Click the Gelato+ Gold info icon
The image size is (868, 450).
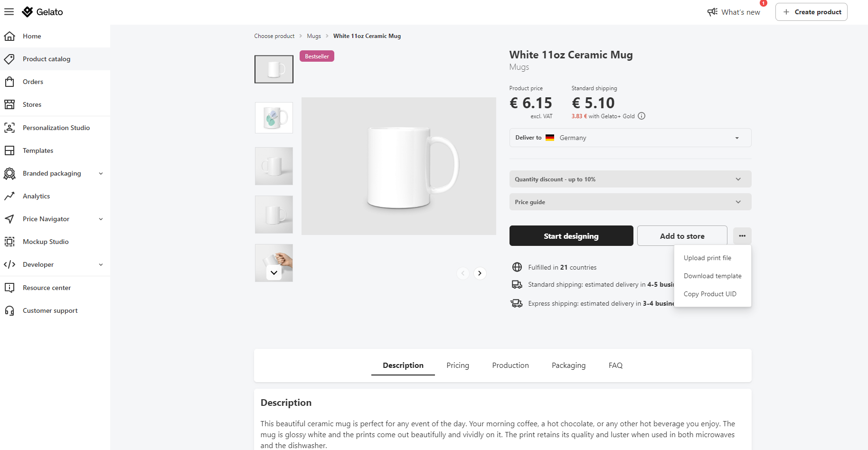(x=642, y=116)
